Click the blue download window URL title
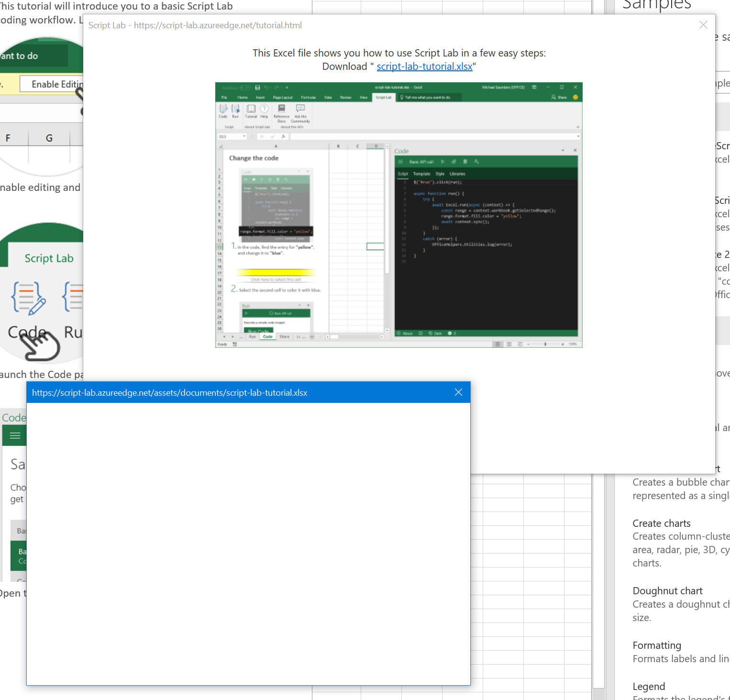This screenshot has width=730, height=700. pos(169,393)
